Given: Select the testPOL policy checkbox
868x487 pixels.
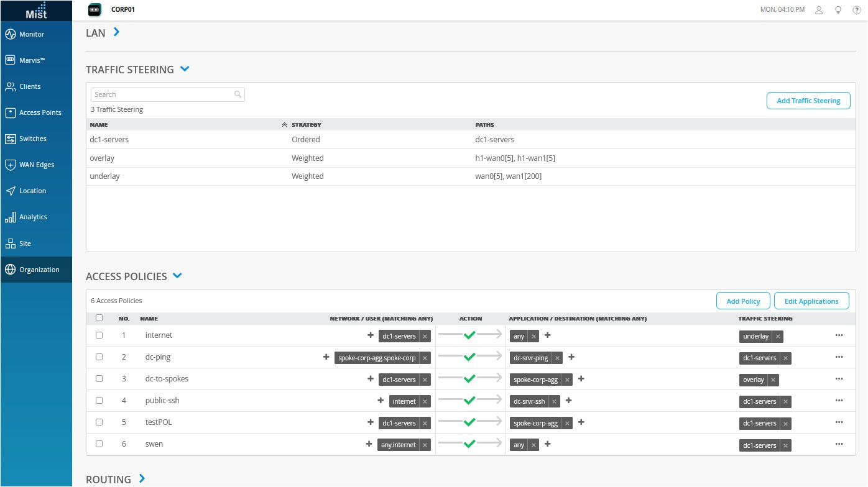Looking at the screenshot, I should (99, 422).
